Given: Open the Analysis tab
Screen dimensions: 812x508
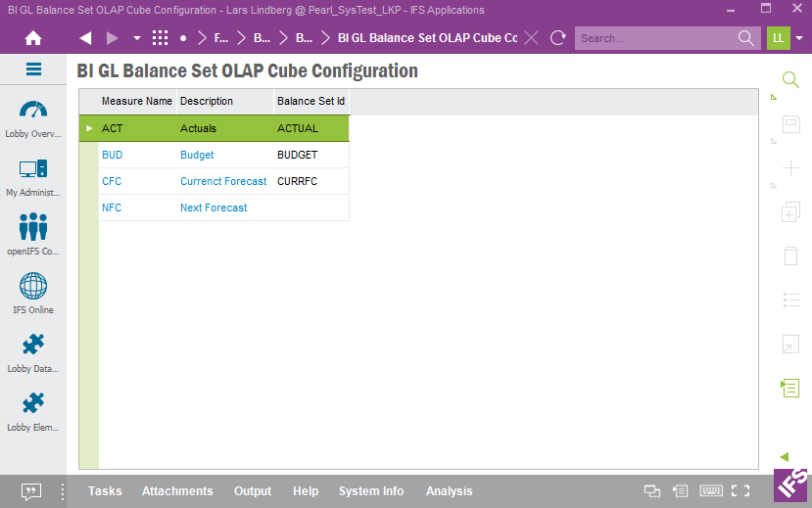Looking at the screenshot, I should (x=449, y=491).
